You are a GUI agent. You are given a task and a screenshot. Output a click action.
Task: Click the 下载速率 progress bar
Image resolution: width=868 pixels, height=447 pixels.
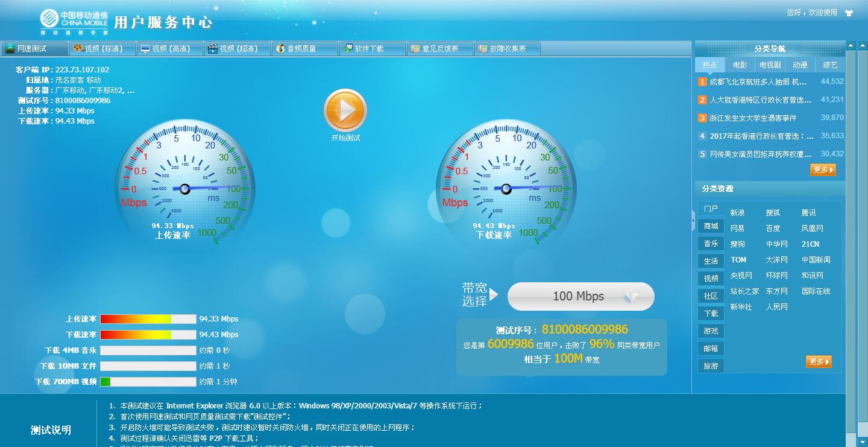click(x=148, y=335)
